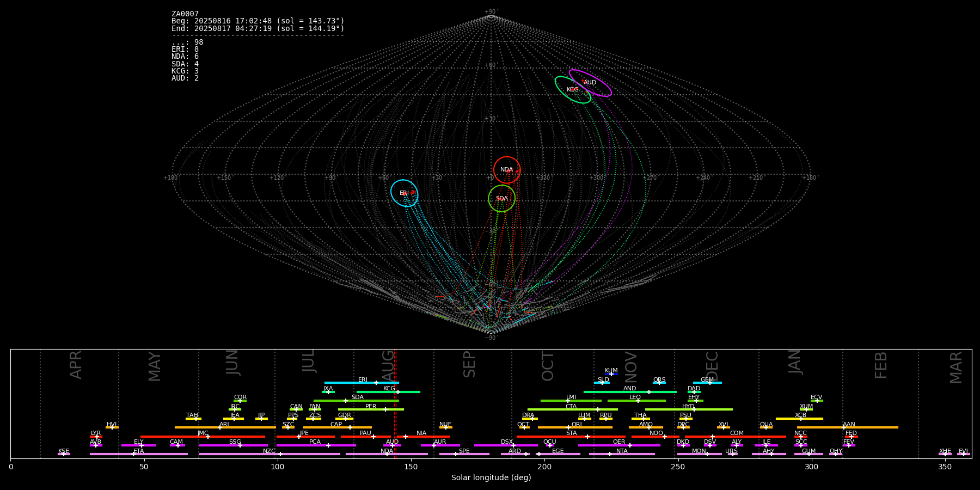This screenshot has width=980, height=490.
Task: Click the CAP shower bar in the timeline
Action: (338, 427)
